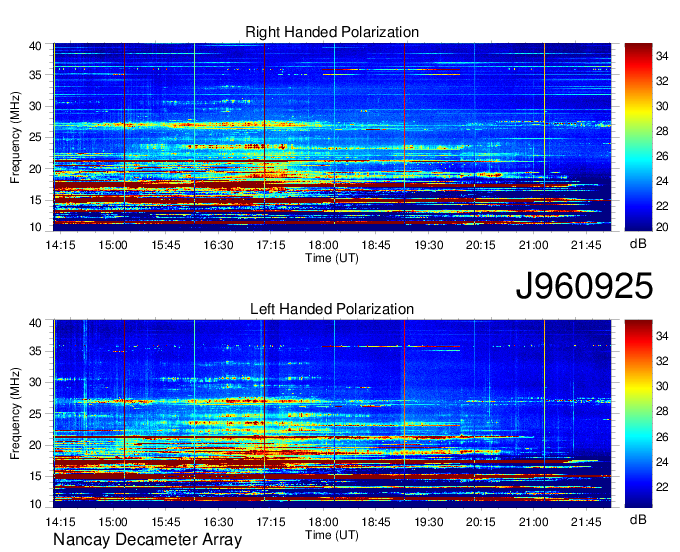Image resolution: width=680 pixels, height=552 pixels.
Task: Click the 35 MHz tick of Left Handed plot
Action: pyautogui.click(x=35, y=351)
